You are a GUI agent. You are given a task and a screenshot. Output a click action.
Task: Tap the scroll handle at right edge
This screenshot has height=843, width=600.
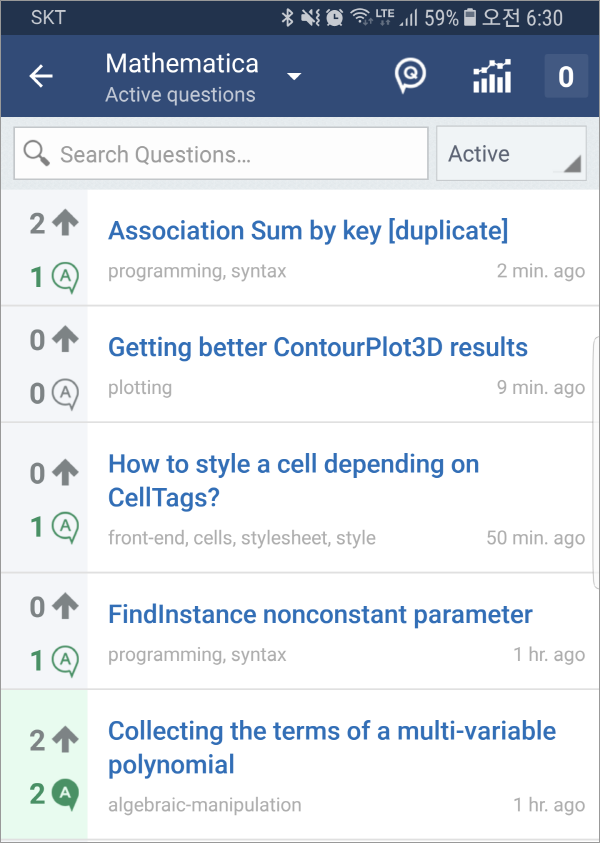(596, 462)
